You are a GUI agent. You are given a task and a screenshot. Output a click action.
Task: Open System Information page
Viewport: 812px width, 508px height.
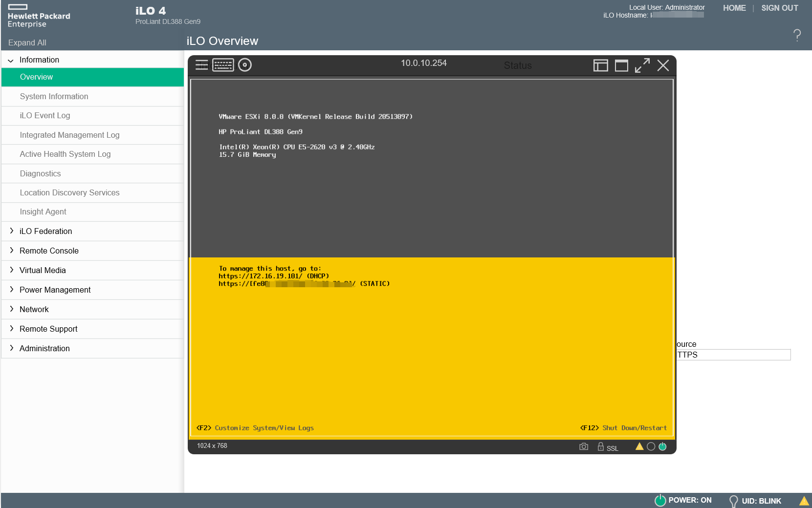click(x=54, y=97)
